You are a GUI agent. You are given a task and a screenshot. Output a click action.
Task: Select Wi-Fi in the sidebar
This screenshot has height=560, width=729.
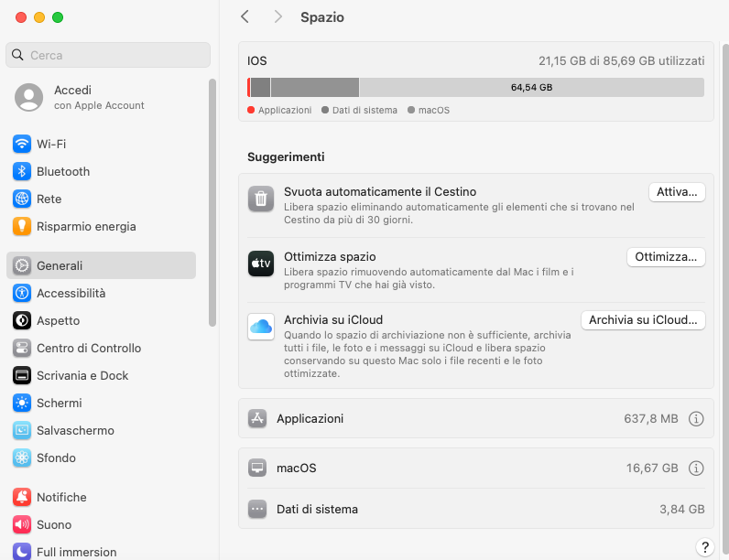101,144
